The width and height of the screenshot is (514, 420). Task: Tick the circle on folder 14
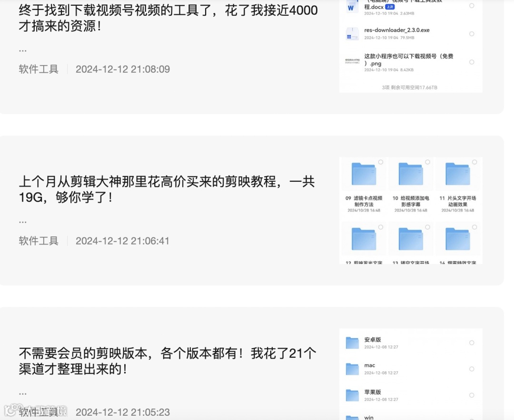(474, 227)
